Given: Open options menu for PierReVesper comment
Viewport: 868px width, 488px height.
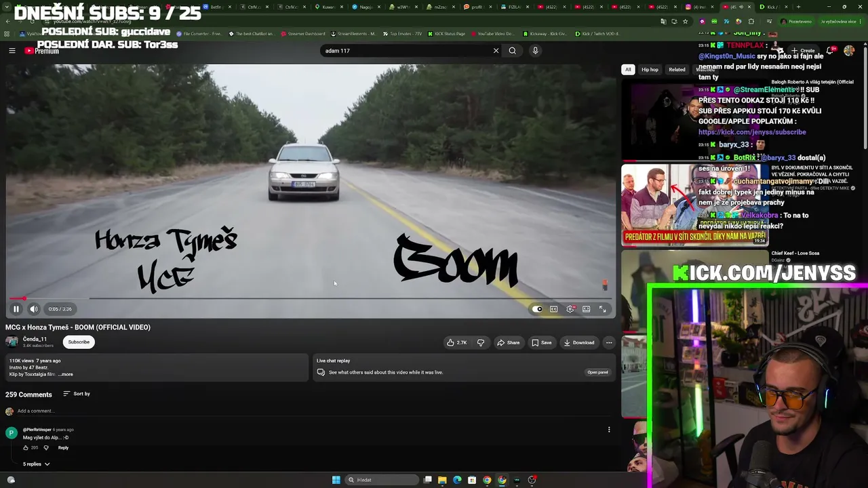Looking at the screenshot, I should tap(609, 430).
